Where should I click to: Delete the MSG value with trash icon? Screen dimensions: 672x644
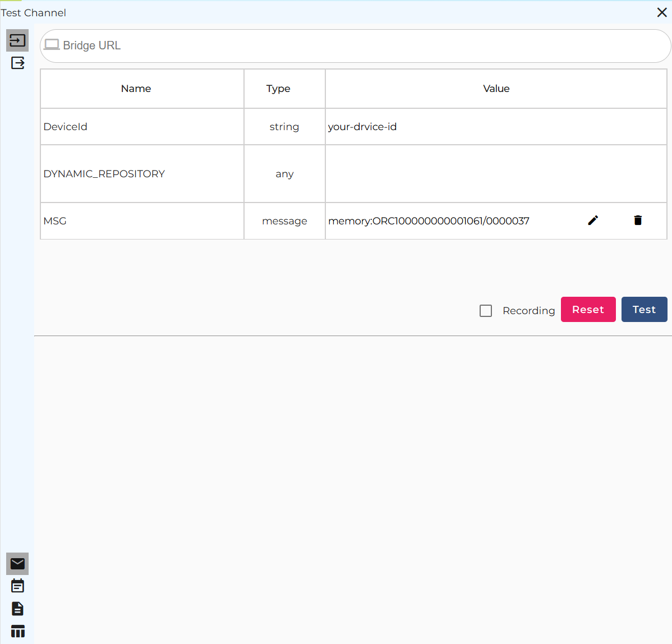point(638,220)
